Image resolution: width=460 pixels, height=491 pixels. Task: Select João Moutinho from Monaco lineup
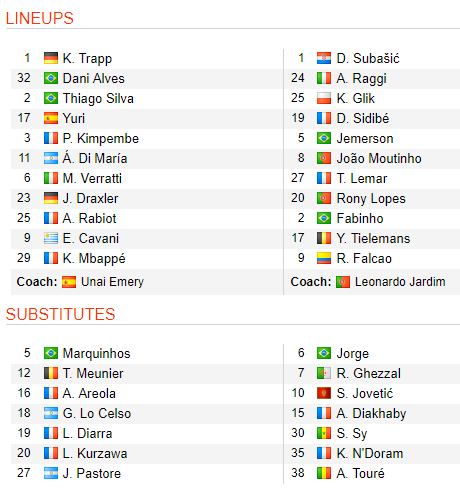379,158
